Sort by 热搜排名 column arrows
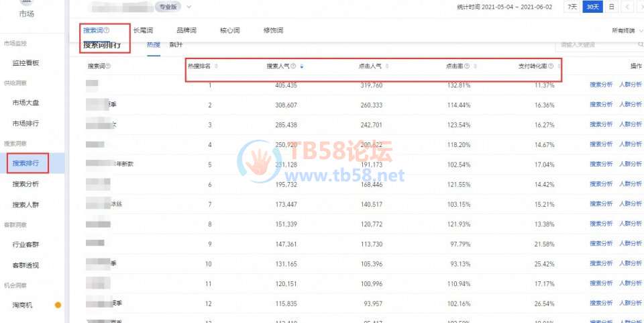Viewport: 644px width, 323px height. [x=215, y=66]
